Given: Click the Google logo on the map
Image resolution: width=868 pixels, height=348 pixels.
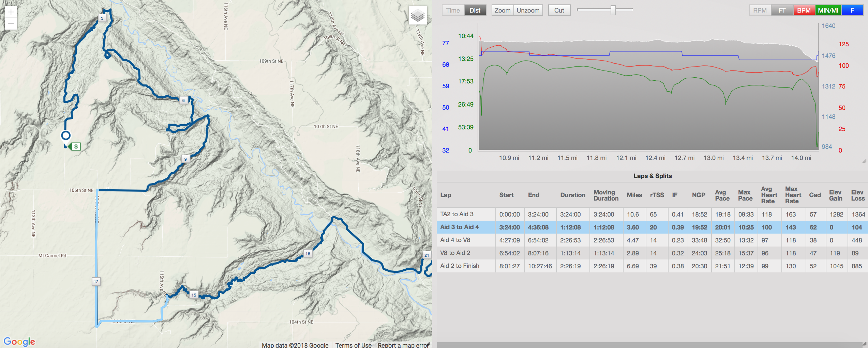Looking at the screenshot, I should tap(19, 342).
